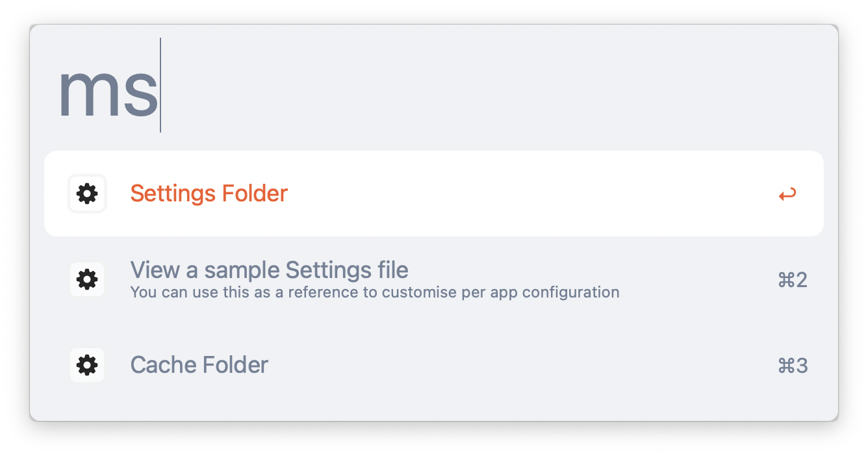Place cursor in empty search field area

click(494, 85)
